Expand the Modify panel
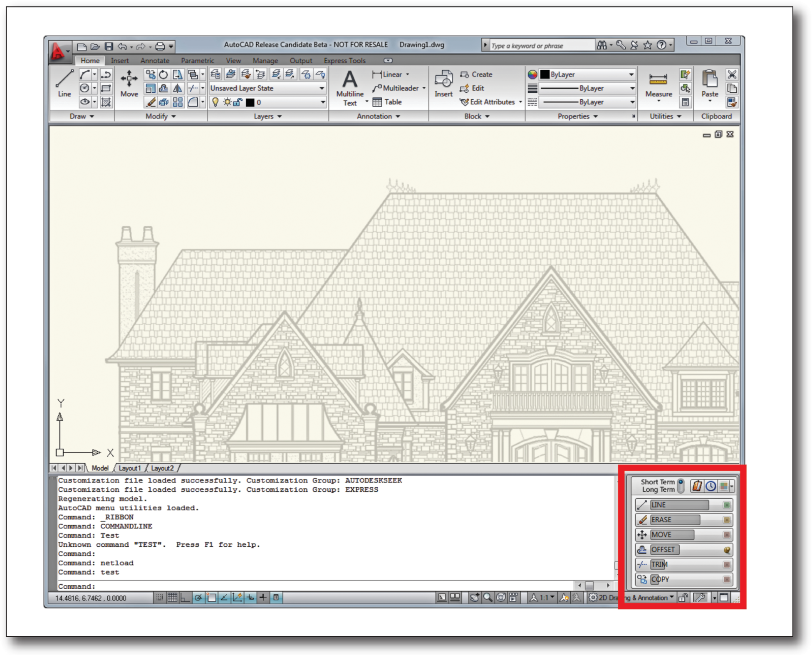The width and height of the screenshot is (812, 655). [x=161, y=116]
